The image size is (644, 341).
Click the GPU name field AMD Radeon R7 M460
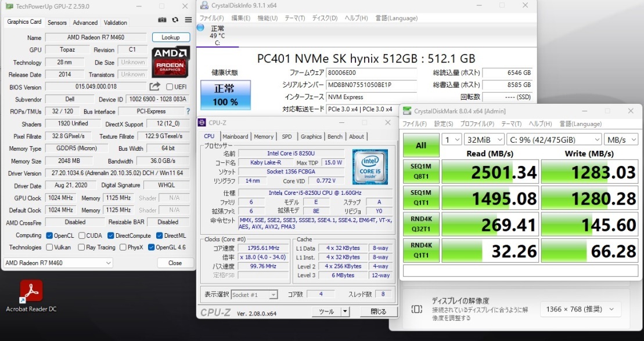[x=96, y=37]
